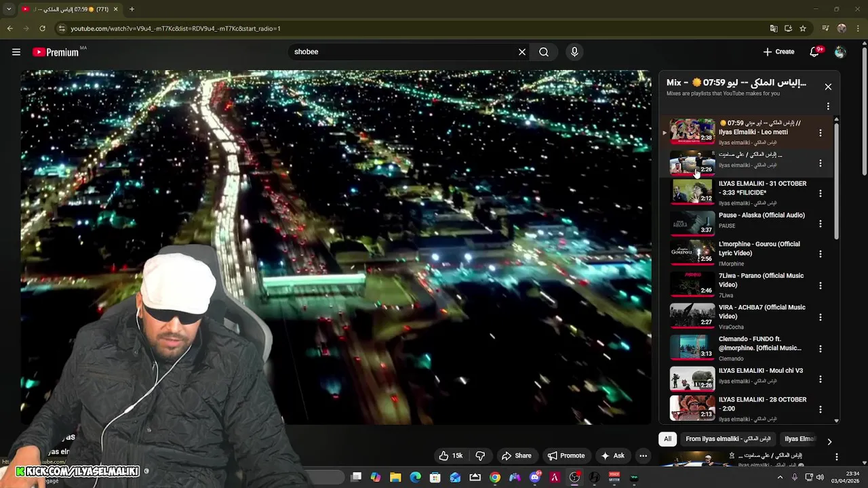
Task: Play VIRA - ACHBA7 music video
Action: pos(762,312)
